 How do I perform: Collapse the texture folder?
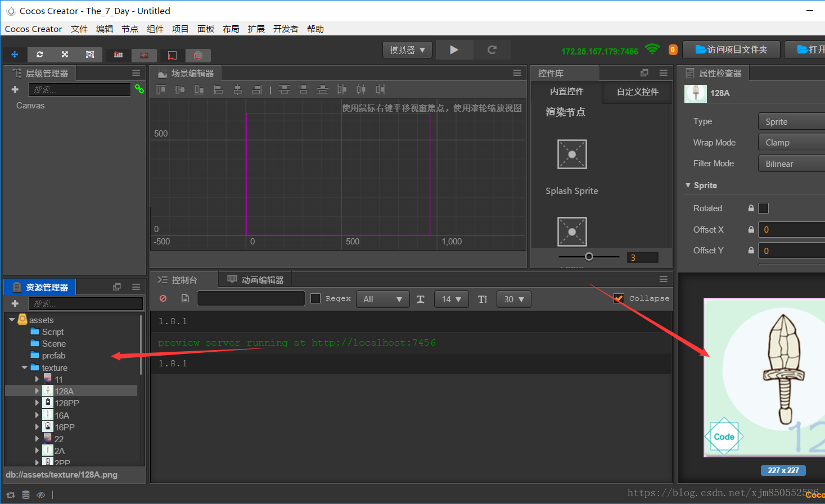click(24, 367)
